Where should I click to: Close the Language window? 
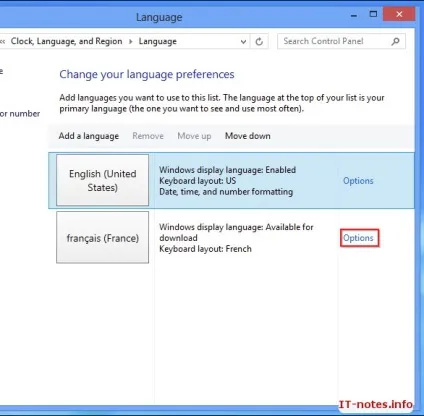click(x=399, y=14)
